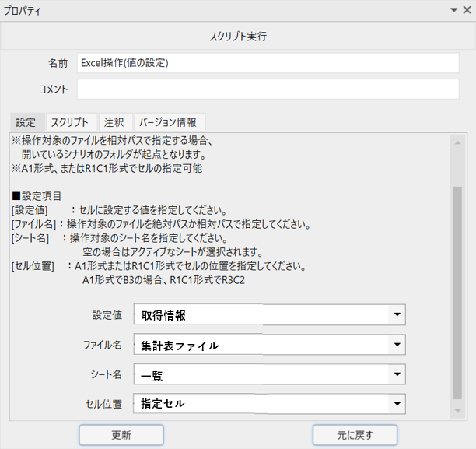Screen dimensions: 476x449
Task: Click the A1形式でB3の場合 example line
Action: [163, 280]
